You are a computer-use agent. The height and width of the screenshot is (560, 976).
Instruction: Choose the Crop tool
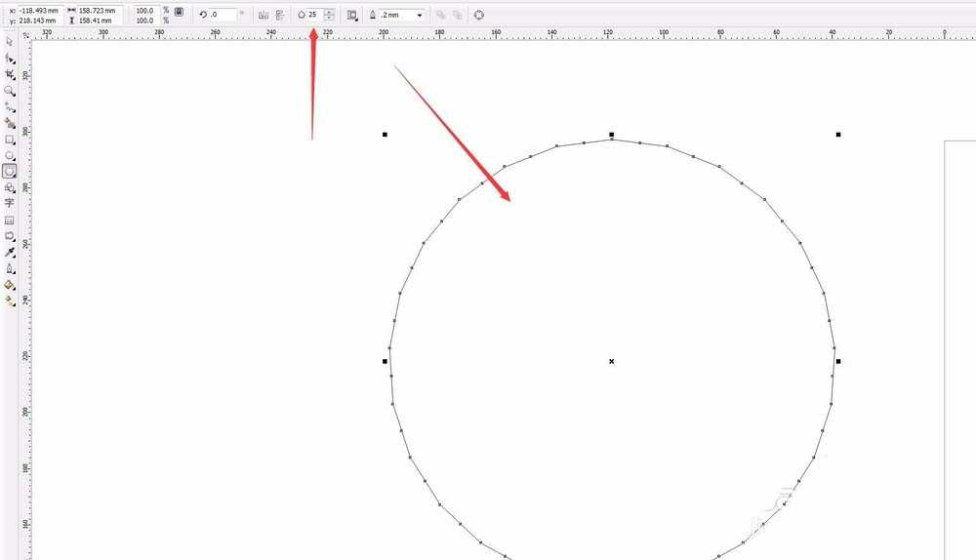click(x=10, y=75)
